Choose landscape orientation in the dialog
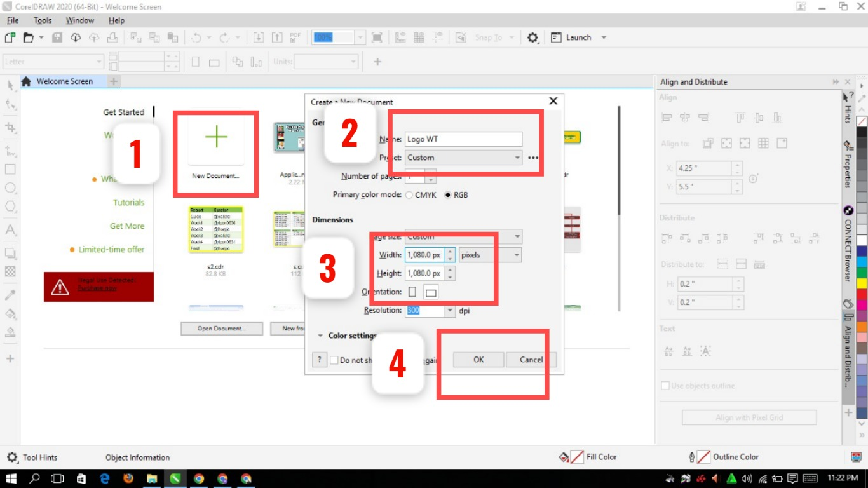Screen dimensions: 868x488 point(431,292)
